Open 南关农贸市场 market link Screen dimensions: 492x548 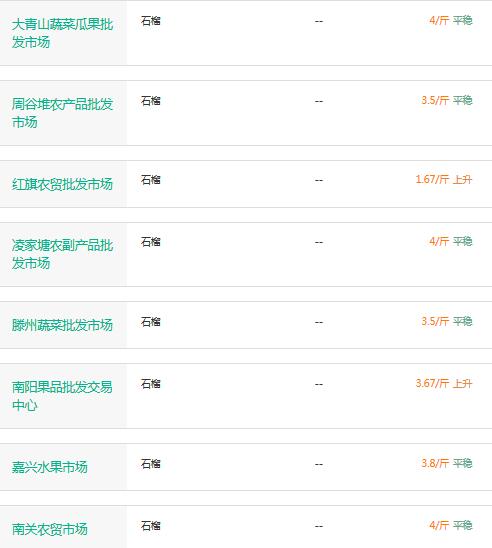pos(50,529)
